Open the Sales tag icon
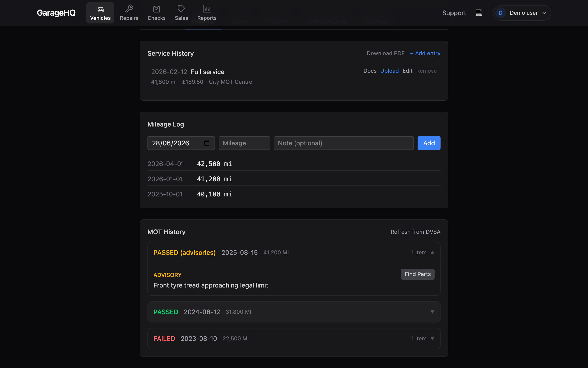Screen dimensions: 588x368 pos(181,9)
